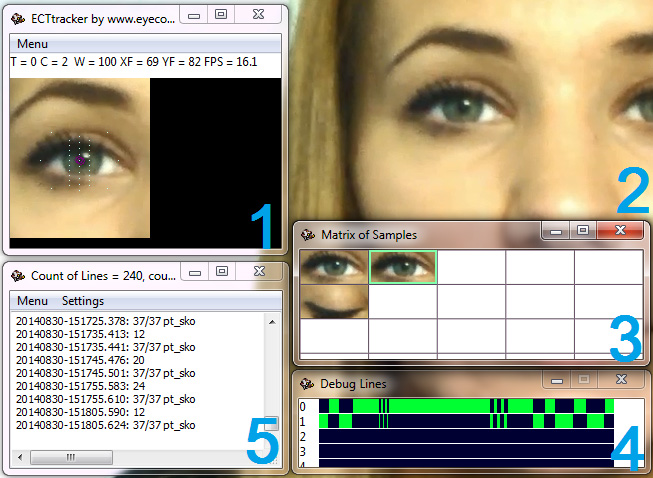This screenshot has width=653, height=478.
Task: Click the log's vertical scrollbar up arrow
Action: coord(271,320)
